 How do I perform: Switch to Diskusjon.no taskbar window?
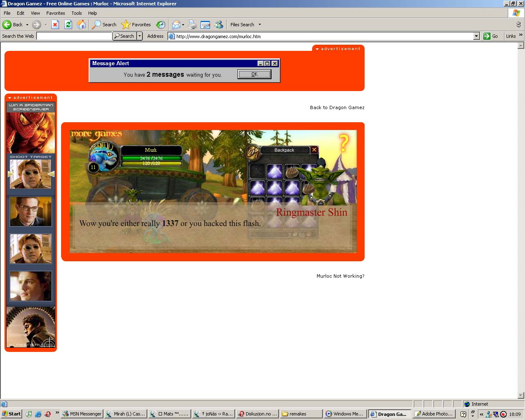[x=258, y=414]
